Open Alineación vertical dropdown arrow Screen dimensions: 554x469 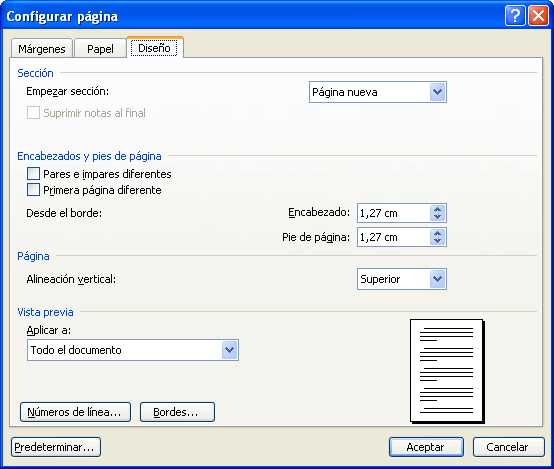pos(437,279)
